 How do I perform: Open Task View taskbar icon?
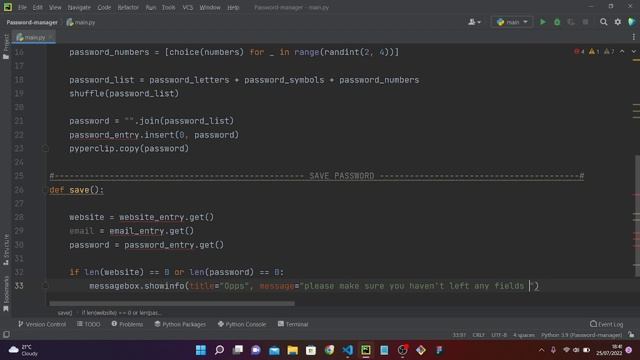click(x=238, y=350)
